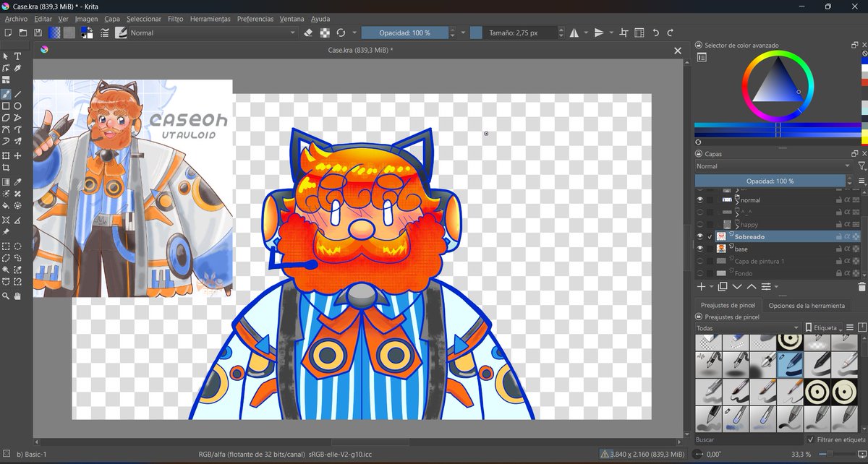Adjust the toolbar Opacidad slider
Screen dimensions: 868x464
(405, 33)
